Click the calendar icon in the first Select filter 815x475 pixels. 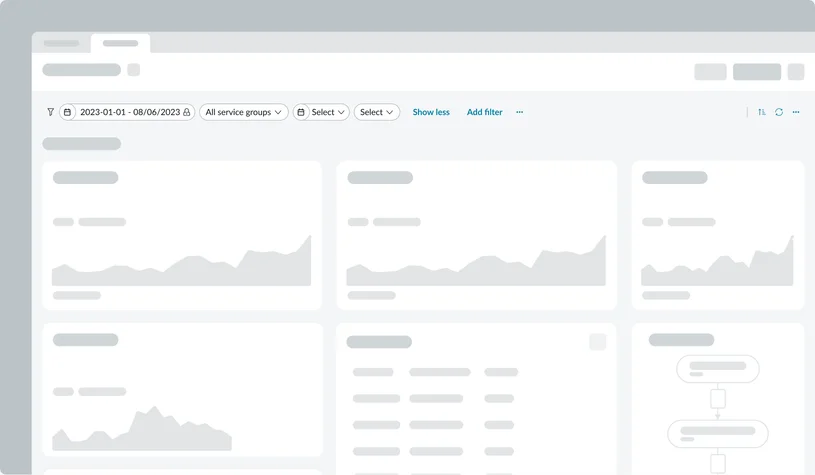301,112
